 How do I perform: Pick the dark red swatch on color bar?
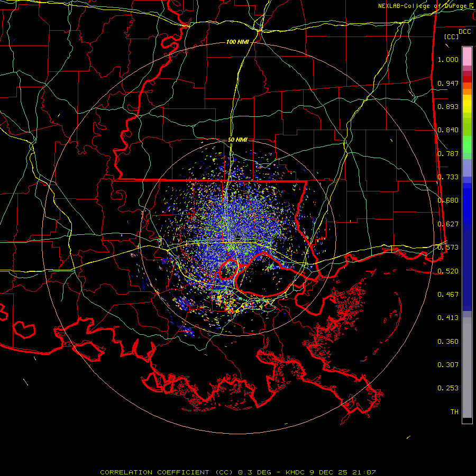pyautogui.click(x=467, y=79)
